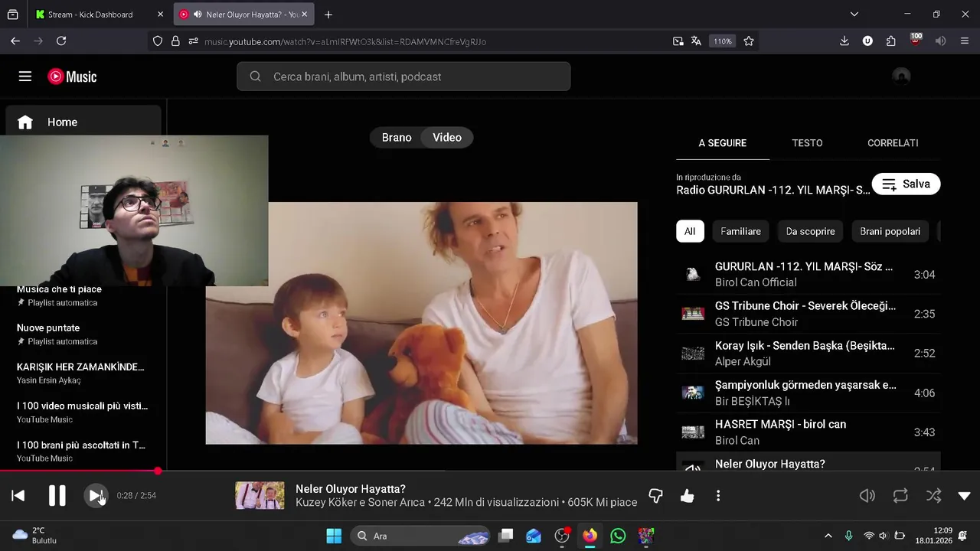Viewport: 980px width, 551px height.
Task: Skip to previous track
Action: 18,496
